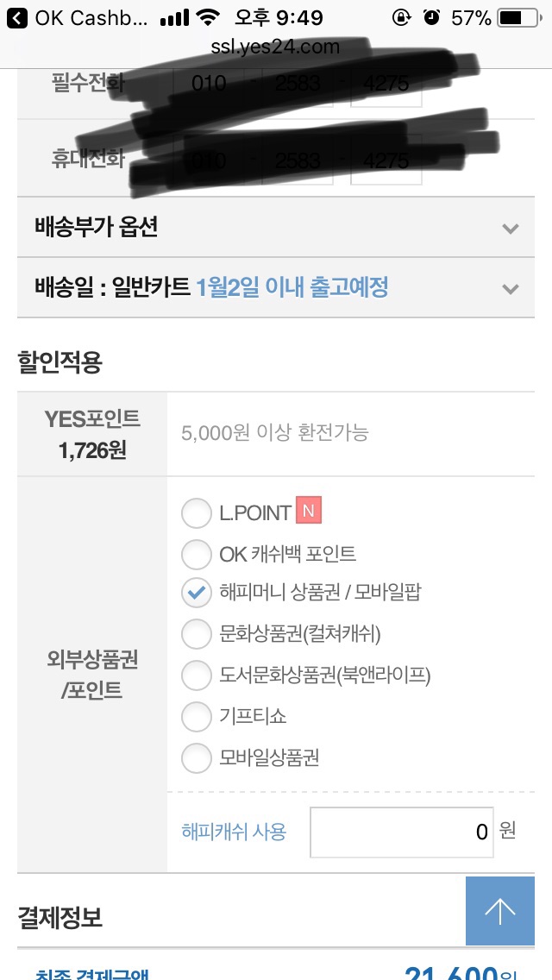Tap the alarm clock status icon
Screen dimensions: 552x980
431,17
